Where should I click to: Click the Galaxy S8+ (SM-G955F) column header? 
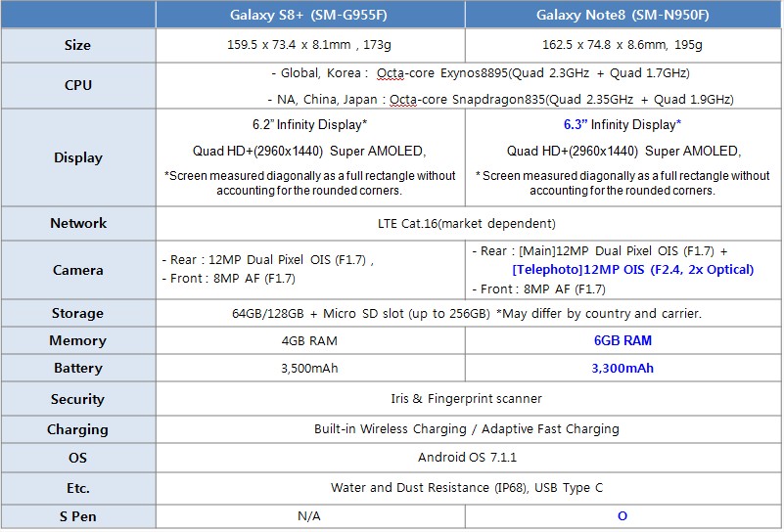click(x=310, y=15)
